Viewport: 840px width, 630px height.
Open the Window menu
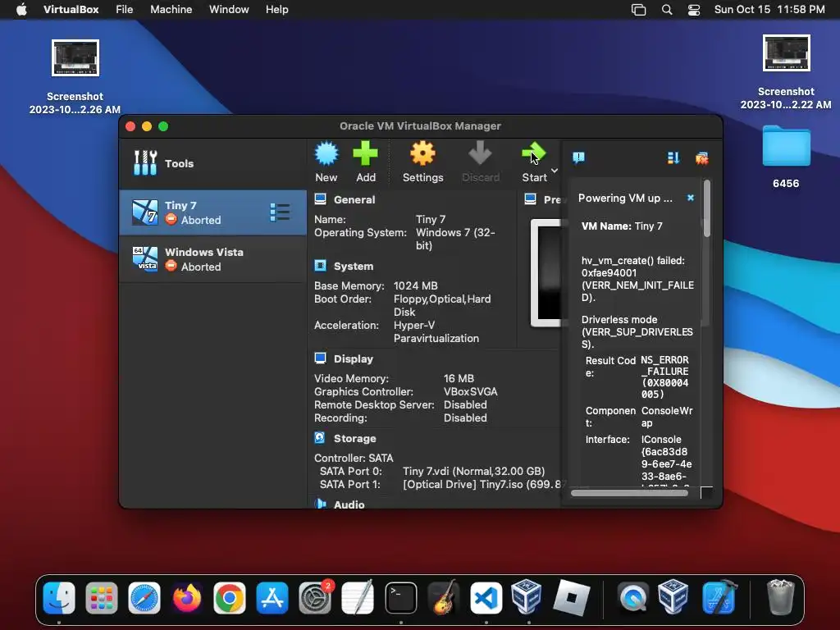pos(229,10)
